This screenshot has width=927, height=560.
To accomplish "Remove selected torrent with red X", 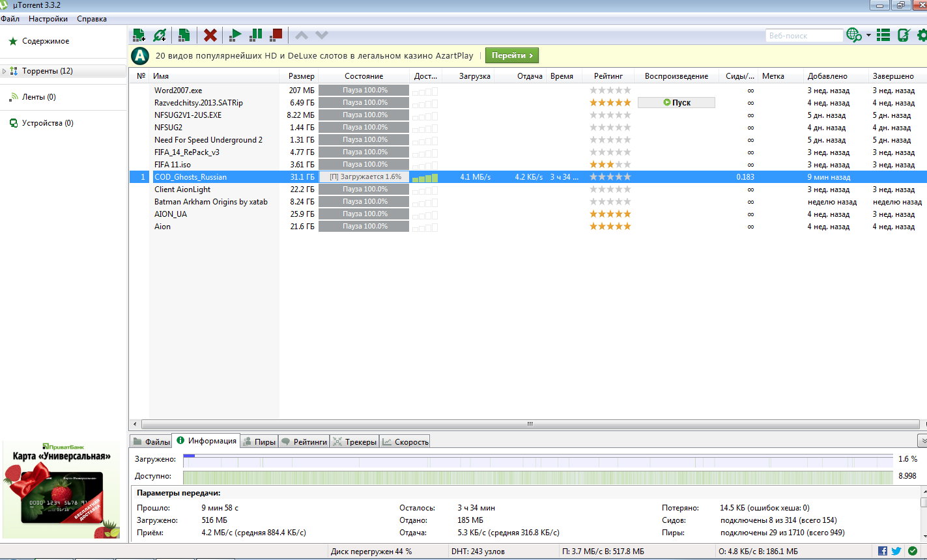I will (x=210, y=35).
